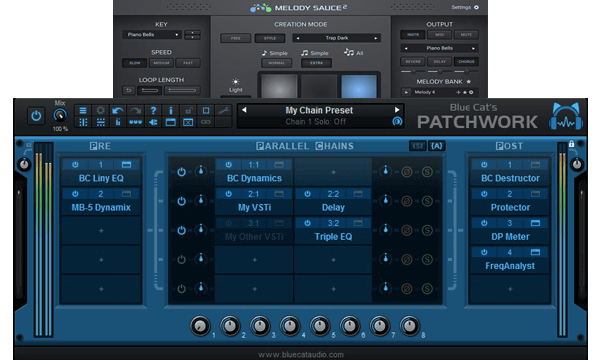Click the plug connector icon in toolbar
Screen dimensions: 600x360
[x=153, y=122]
